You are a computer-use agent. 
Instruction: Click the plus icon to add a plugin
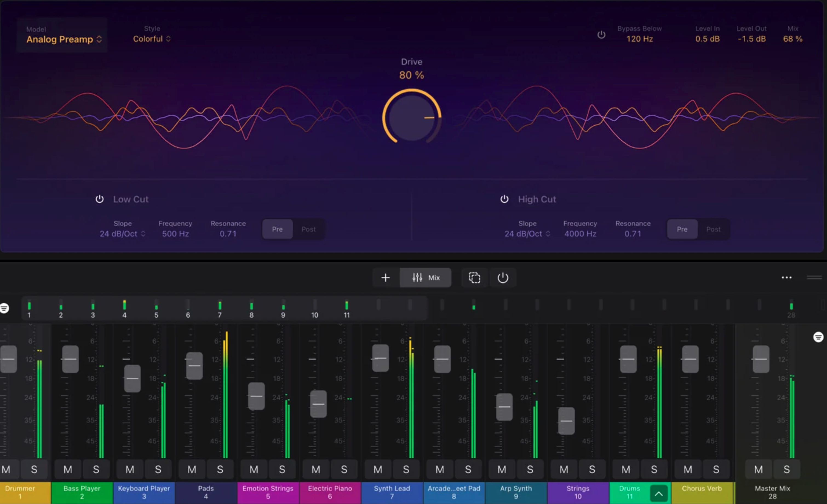coord(386,278)
